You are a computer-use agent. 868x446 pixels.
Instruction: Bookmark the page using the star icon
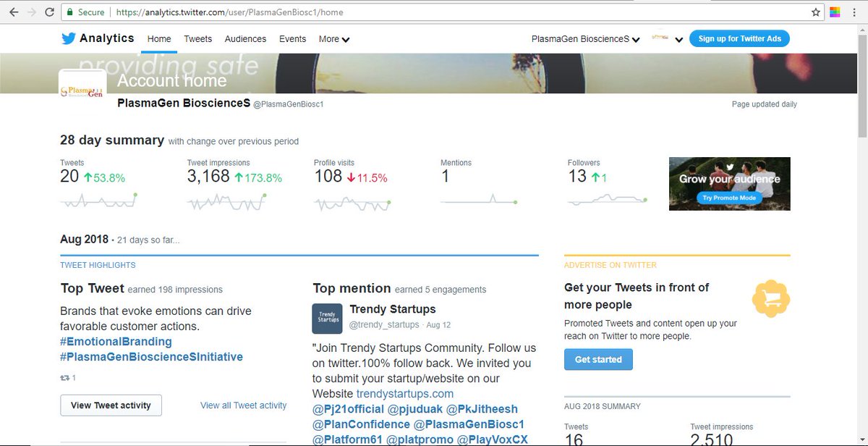(x=815, y=12)
